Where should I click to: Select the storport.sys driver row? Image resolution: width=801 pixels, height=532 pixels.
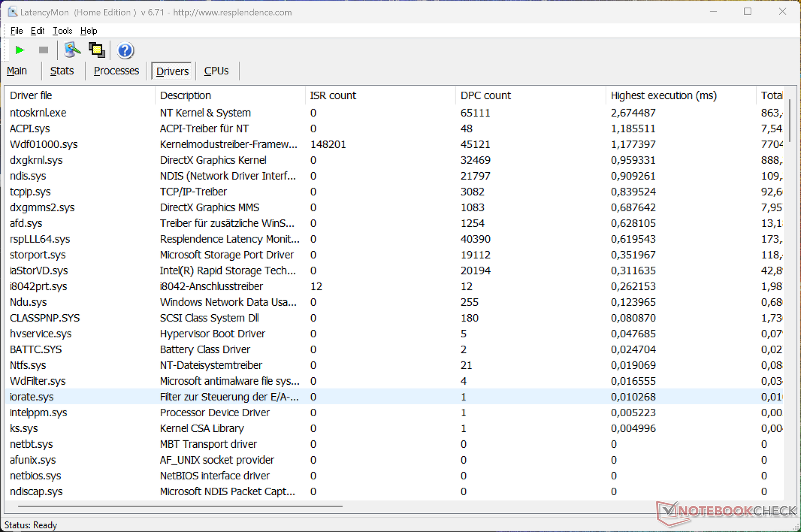[394, 255]
